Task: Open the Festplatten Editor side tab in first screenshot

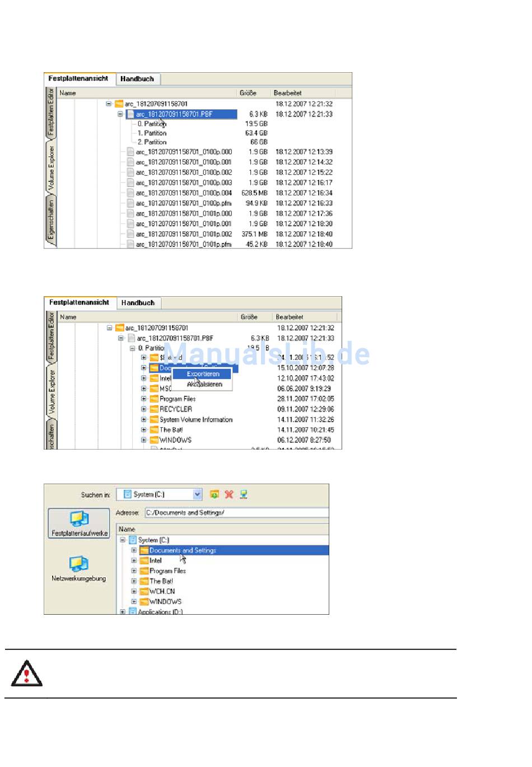Action: 50,113
